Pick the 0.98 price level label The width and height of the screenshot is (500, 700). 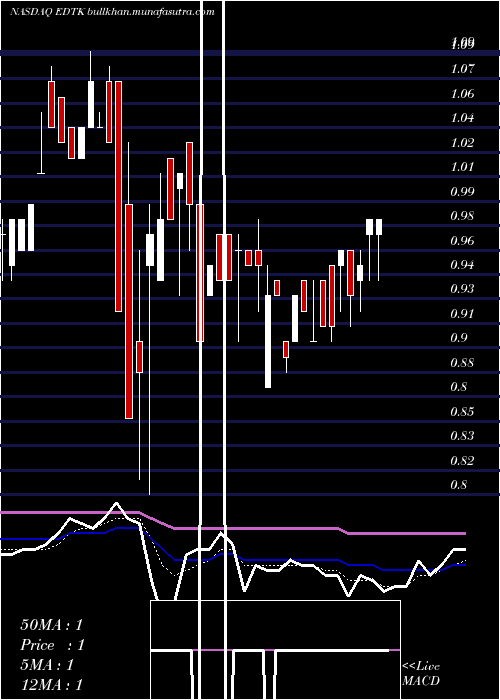click(462, 216)
